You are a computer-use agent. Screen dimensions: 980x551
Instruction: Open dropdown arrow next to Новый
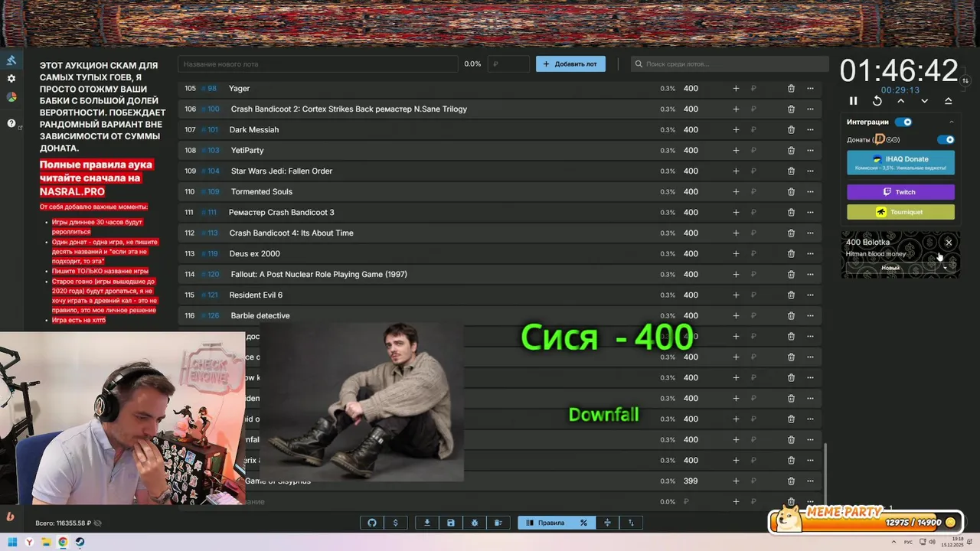[x=946, y=268]
